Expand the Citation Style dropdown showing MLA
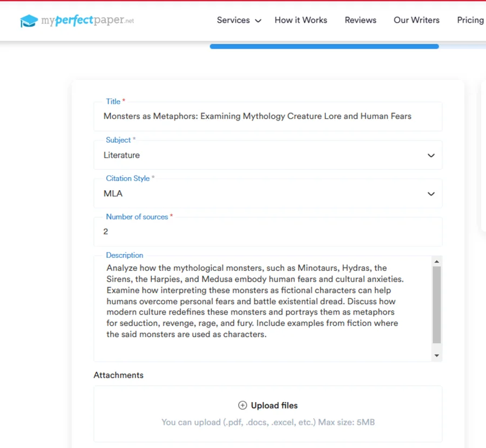Viewport: 486px width, 448px height. click(x=268, y=193)
